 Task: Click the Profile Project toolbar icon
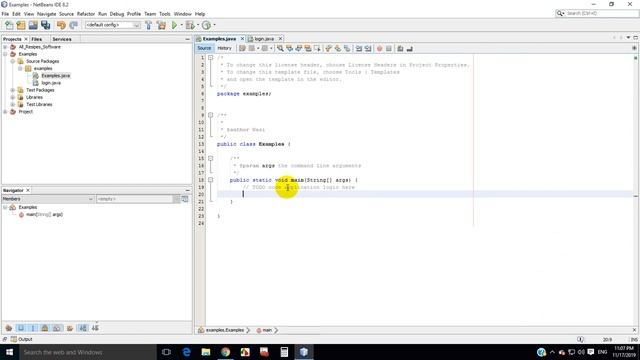pos(207,25)
